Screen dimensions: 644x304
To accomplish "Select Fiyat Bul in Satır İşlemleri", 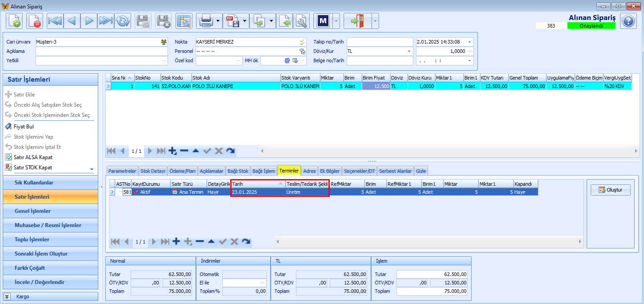I will pos(24,127).
